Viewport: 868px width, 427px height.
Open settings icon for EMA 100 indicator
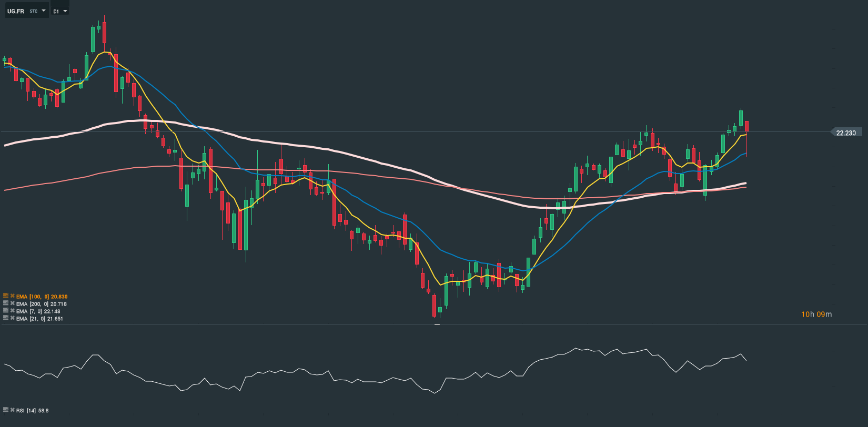point(6,296)
